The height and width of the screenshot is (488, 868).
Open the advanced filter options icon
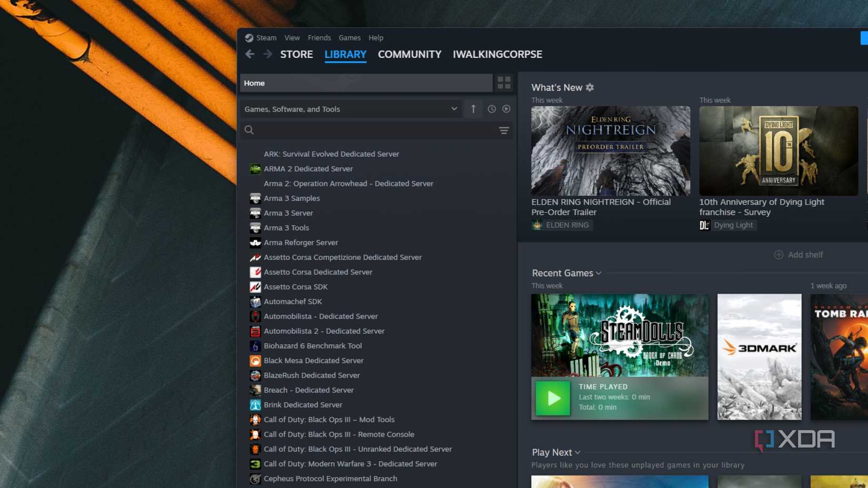[x=504, y=130]
